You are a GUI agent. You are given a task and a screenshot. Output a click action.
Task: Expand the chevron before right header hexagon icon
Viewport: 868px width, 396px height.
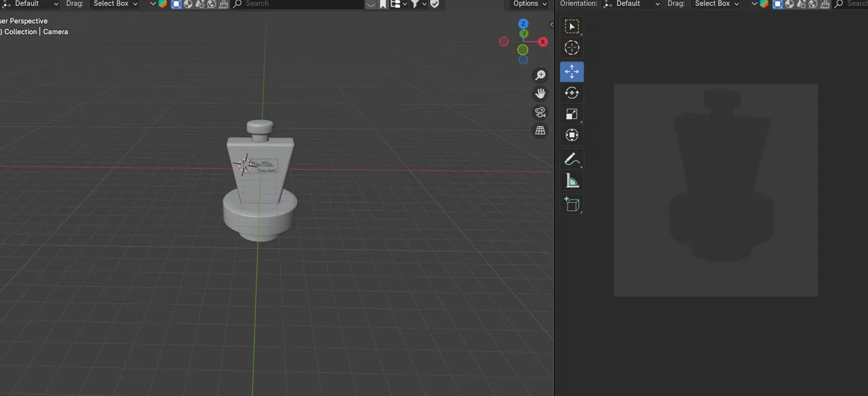point(755,3)
